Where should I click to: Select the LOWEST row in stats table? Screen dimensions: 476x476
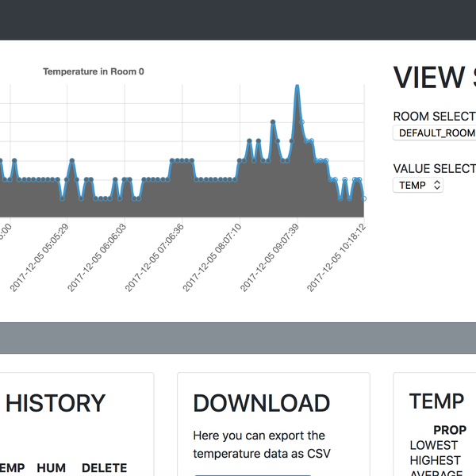coord(433,445)
